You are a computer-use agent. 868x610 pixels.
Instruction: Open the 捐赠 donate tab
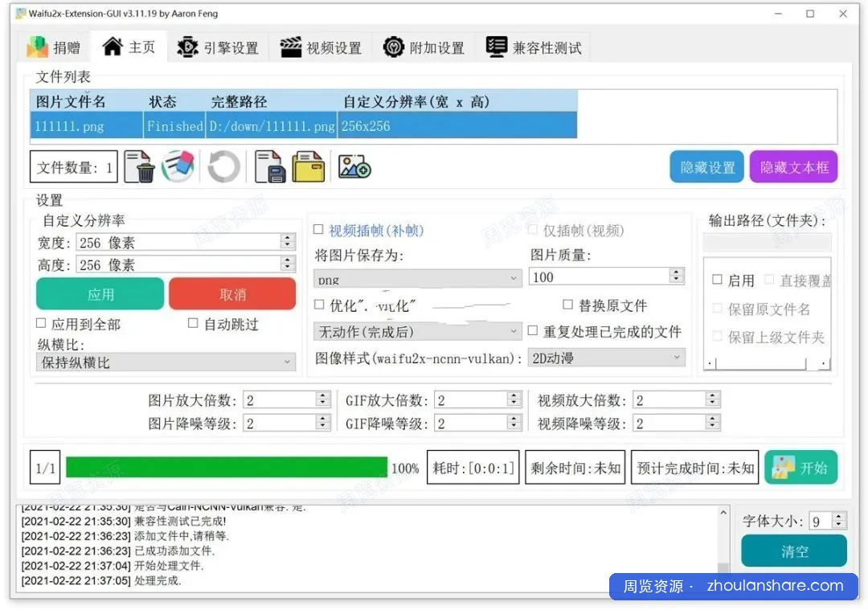coord(54,47)
